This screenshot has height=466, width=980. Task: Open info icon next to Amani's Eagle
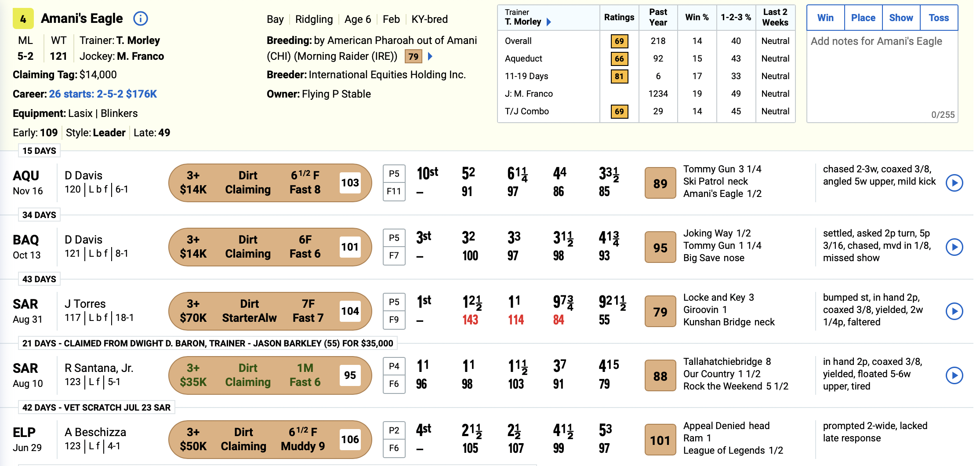(140, 18)
